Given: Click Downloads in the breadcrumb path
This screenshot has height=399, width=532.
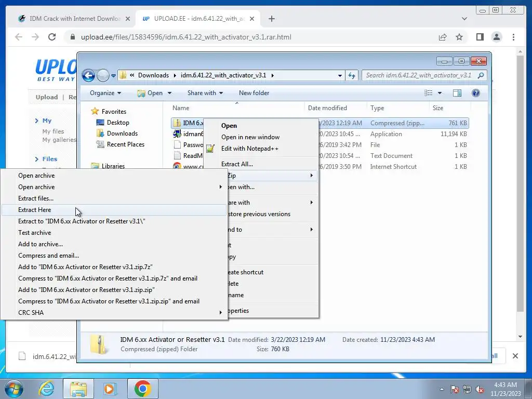Looking at the screenshot, I should click(153, 75).
